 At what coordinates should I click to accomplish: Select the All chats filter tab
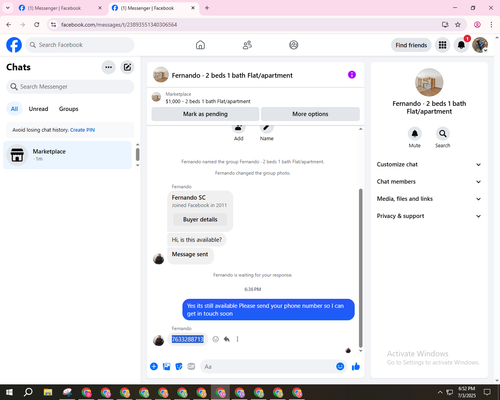(14, 109)
